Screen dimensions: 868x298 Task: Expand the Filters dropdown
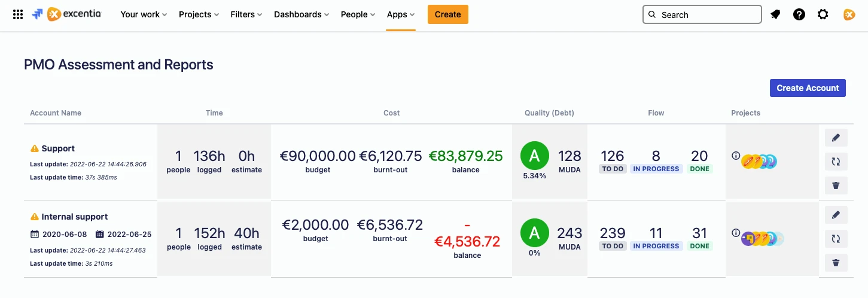246,14
